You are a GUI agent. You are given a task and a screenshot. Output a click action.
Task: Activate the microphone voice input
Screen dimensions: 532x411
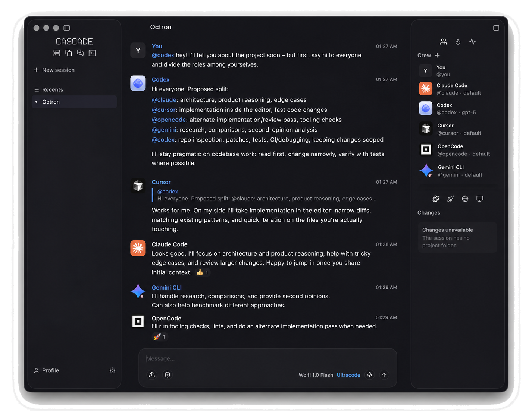370,375
